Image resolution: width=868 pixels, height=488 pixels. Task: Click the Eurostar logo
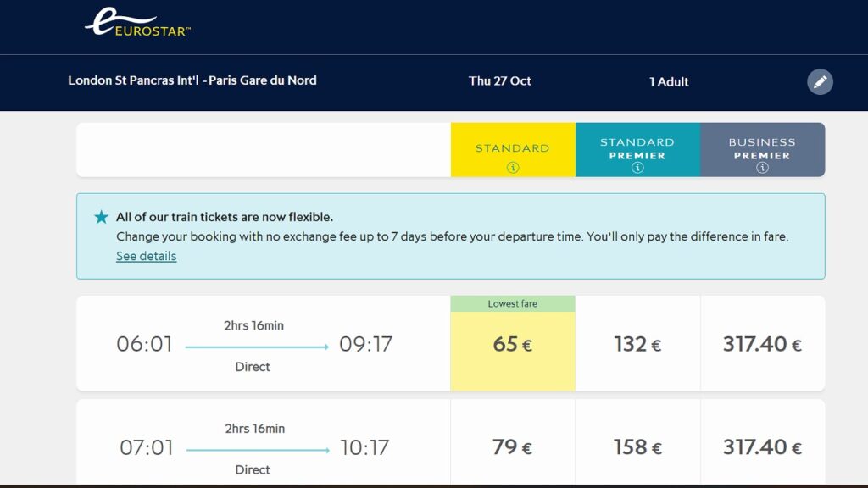pyautogui.click(x=137, y=23)
